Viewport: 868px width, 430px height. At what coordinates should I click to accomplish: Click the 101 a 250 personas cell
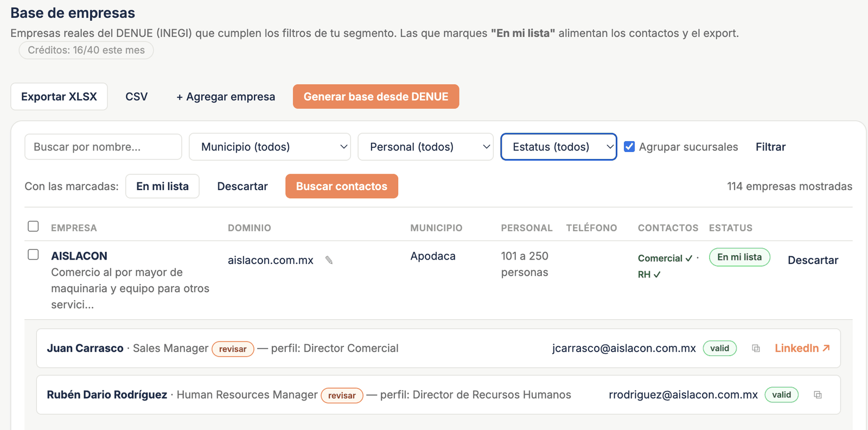[525, 264]
